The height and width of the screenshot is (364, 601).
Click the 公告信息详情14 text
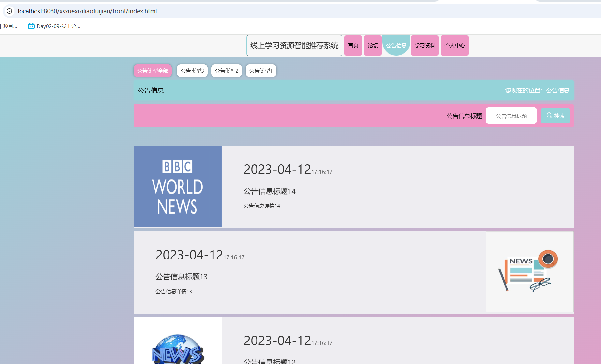[262, 206]
